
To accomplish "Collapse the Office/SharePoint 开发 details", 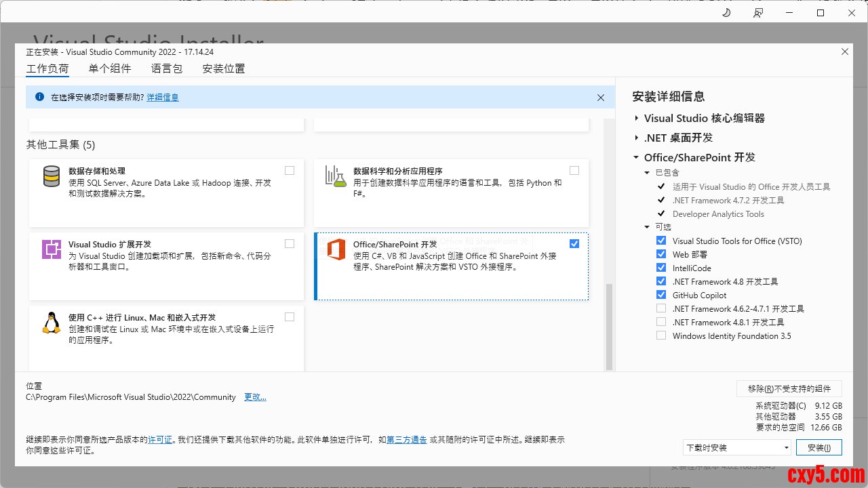I will pos(636,157).
